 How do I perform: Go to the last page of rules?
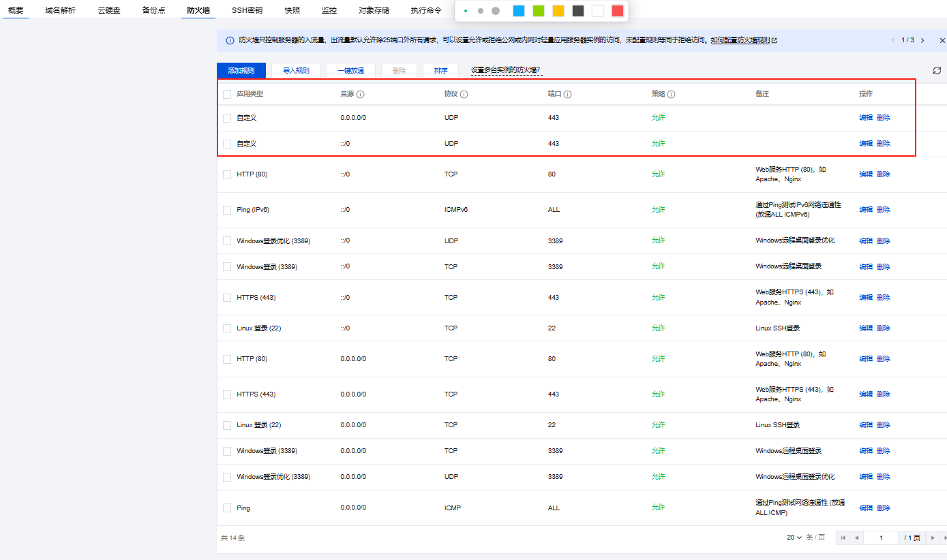coord(944,538)
